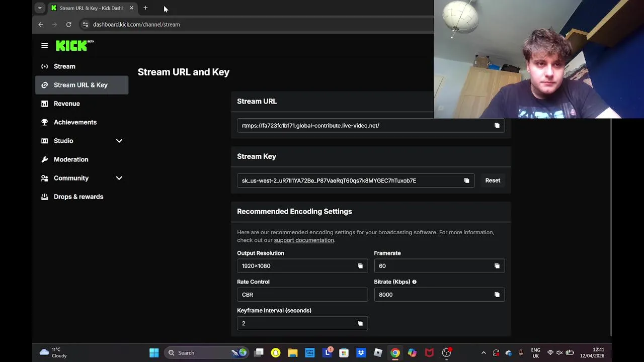
Task: Expand the Community submenu
Action: point(119,178)
